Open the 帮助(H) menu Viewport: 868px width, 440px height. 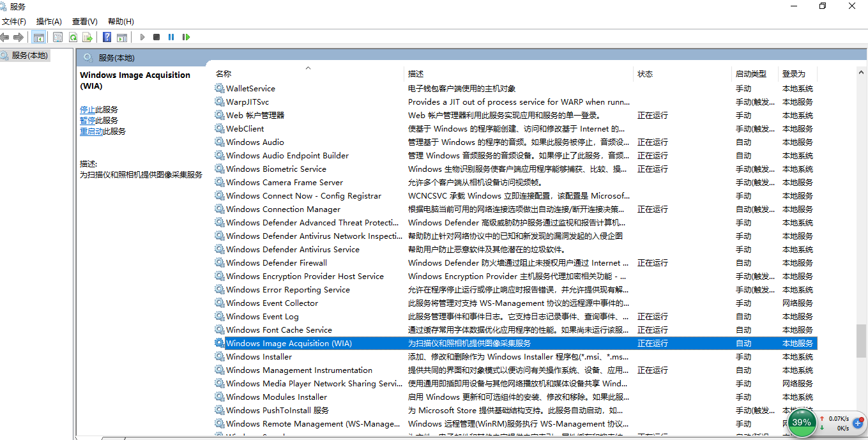coord(121,22)
